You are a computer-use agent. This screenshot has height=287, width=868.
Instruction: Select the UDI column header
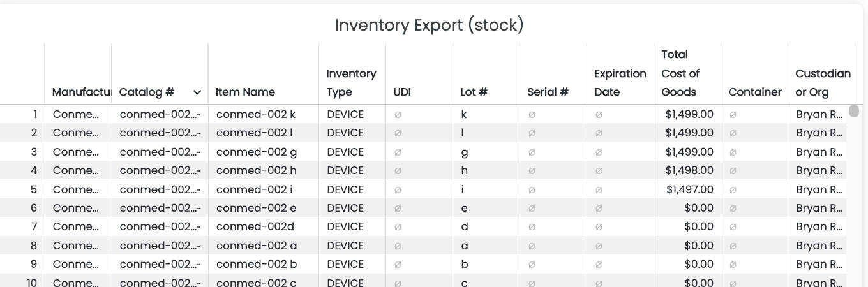tap(402, 92)
